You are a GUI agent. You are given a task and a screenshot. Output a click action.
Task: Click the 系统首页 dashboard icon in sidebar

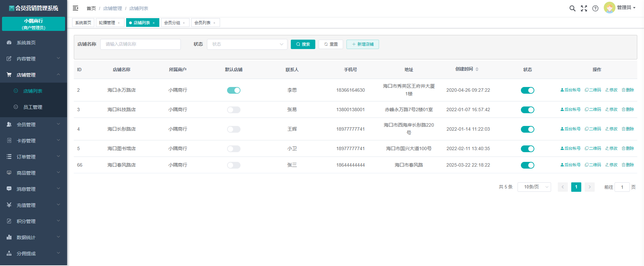click(9, 43)
